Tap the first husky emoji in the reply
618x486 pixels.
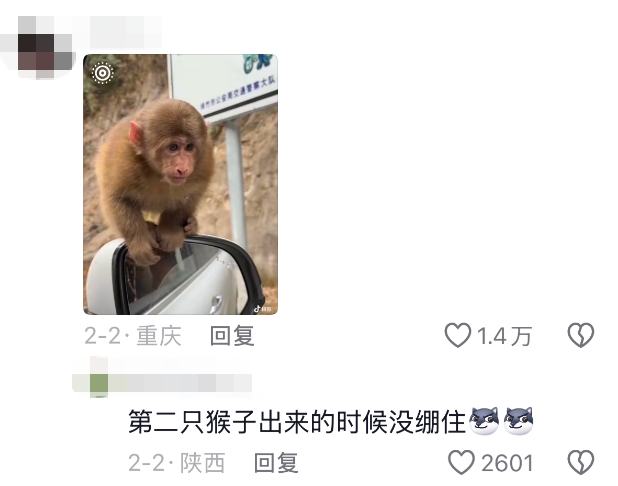[x=484, y=421]
